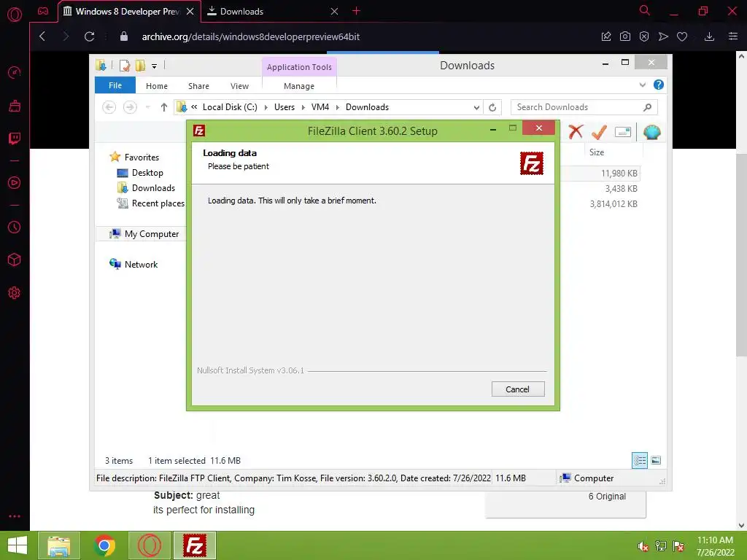Open the View ribbon tab
The image size is (747, 560).
click(x=239, y=86)
